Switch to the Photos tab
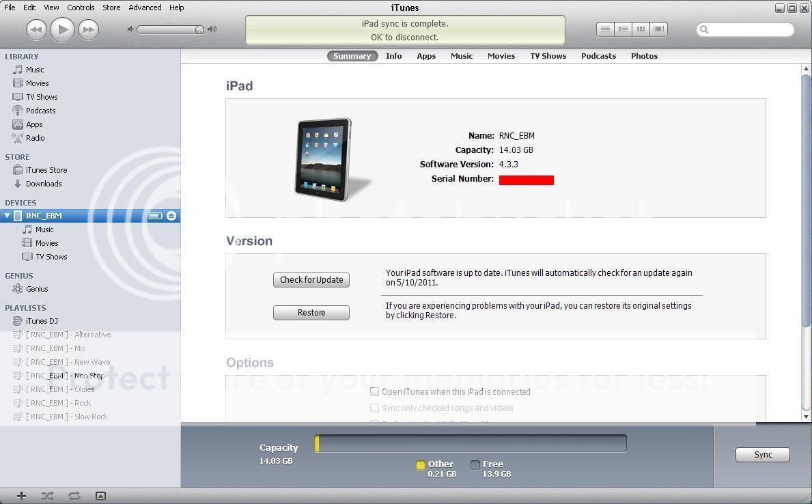 click(644, 56)
